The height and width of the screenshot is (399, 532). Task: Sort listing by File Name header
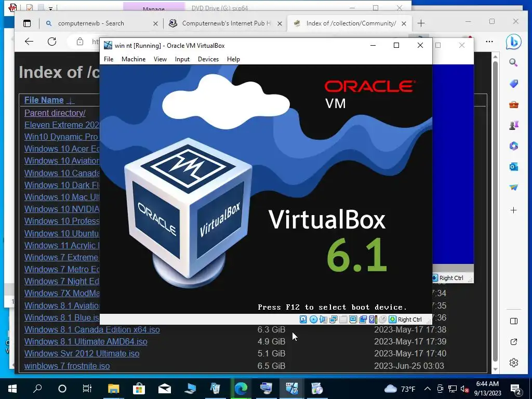[x=44, y=100]
